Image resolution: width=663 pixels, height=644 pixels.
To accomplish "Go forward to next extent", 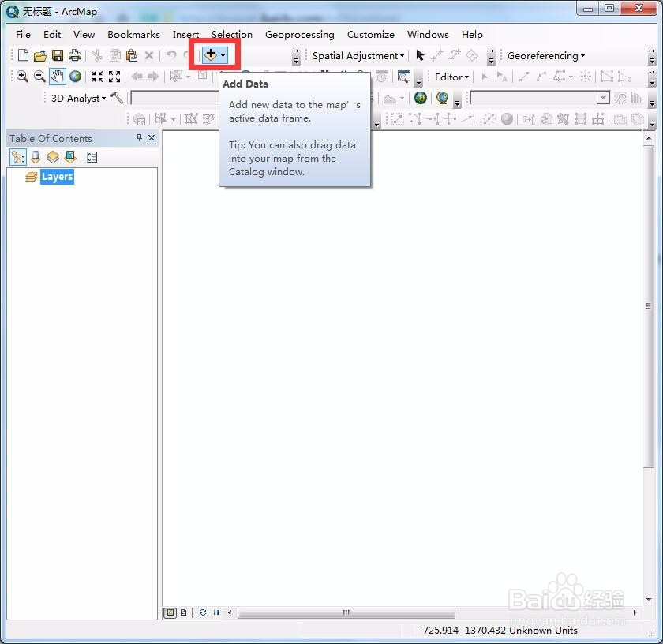I will pos(153,77).
